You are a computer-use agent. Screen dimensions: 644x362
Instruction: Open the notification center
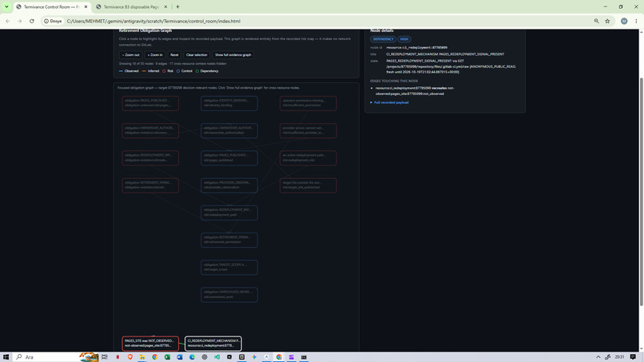pos(633,357)
